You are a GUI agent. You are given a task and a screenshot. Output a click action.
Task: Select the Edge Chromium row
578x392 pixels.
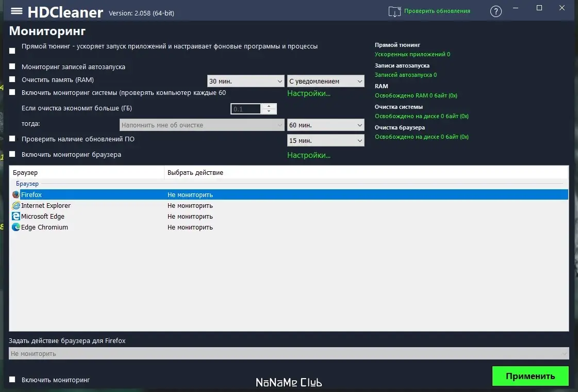pos(289,227)
